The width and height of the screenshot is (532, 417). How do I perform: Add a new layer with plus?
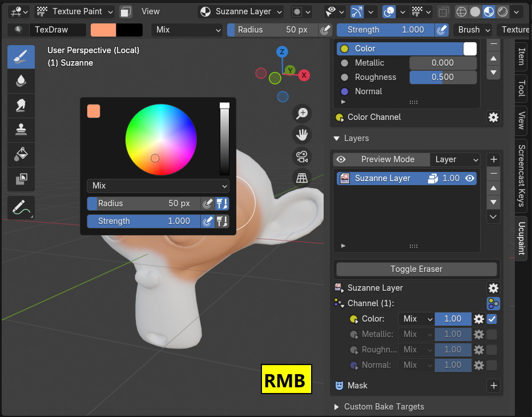(x=493, y=159)
